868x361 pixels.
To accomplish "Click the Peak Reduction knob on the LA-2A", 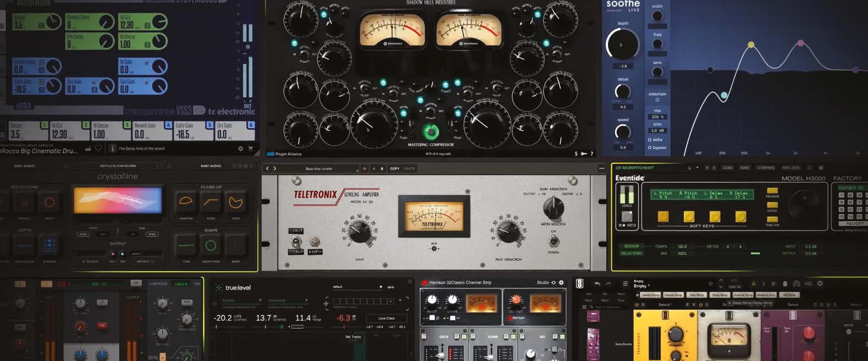I will pos(508,232).
